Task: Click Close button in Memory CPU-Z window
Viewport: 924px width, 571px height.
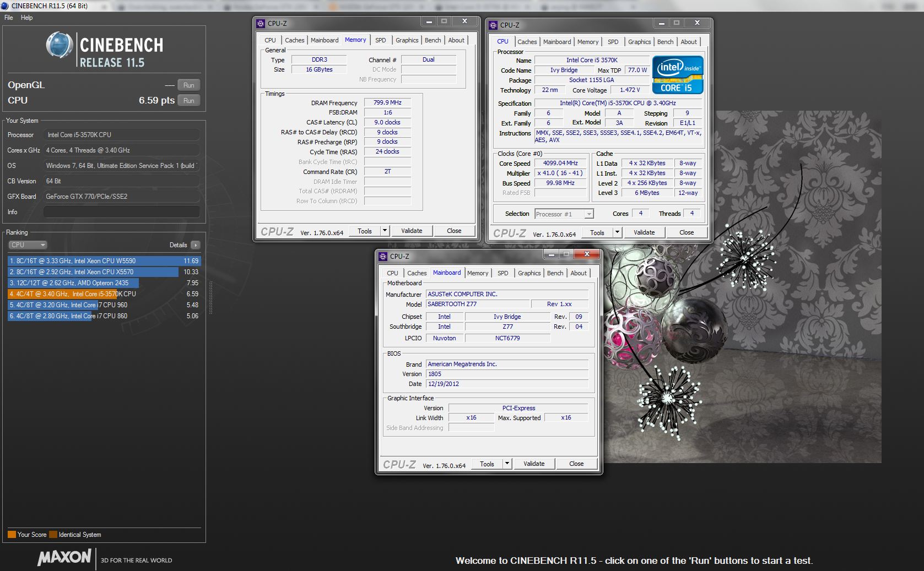Action: click(454, 231)
